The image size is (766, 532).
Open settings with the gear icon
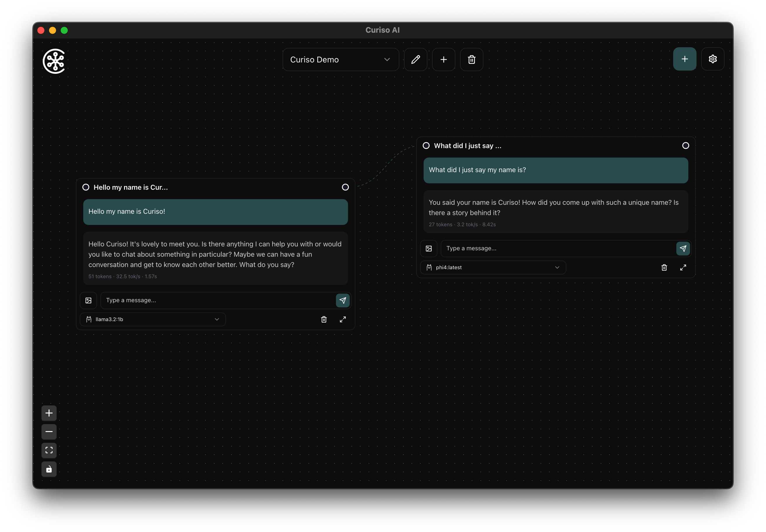(x=713, y=59)
